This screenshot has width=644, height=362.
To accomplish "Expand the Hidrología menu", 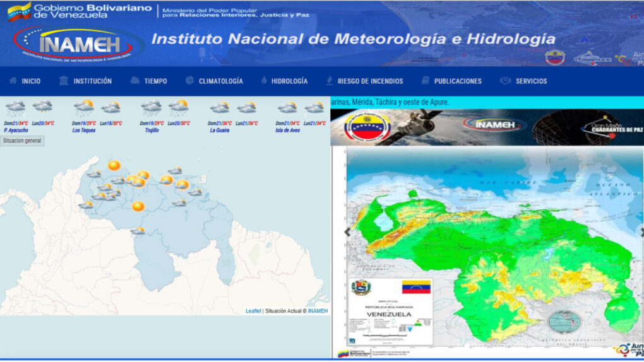I will (x=284, y=81).
